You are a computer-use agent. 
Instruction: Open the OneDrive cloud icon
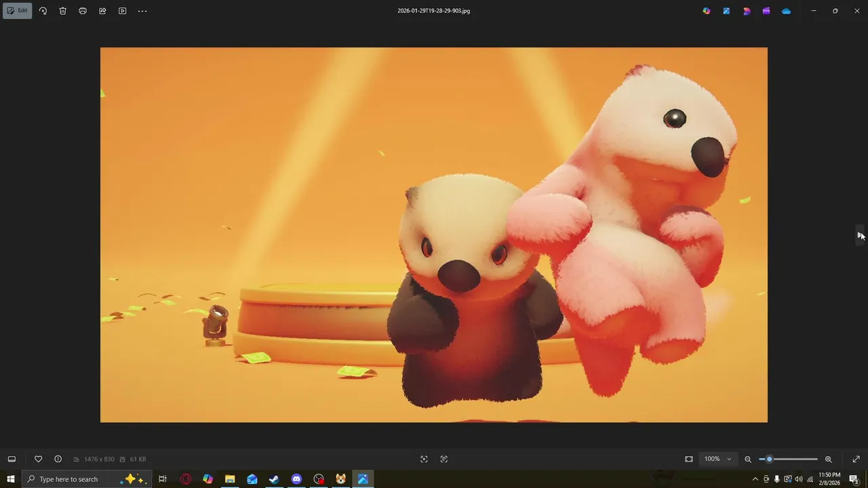point(786,11)
